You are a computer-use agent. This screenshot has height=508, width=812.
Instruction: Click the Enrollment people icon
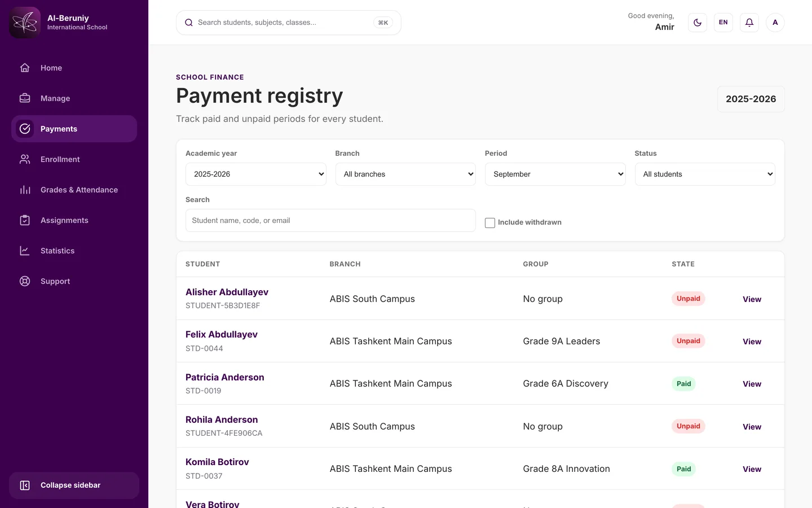click(25, 159)
